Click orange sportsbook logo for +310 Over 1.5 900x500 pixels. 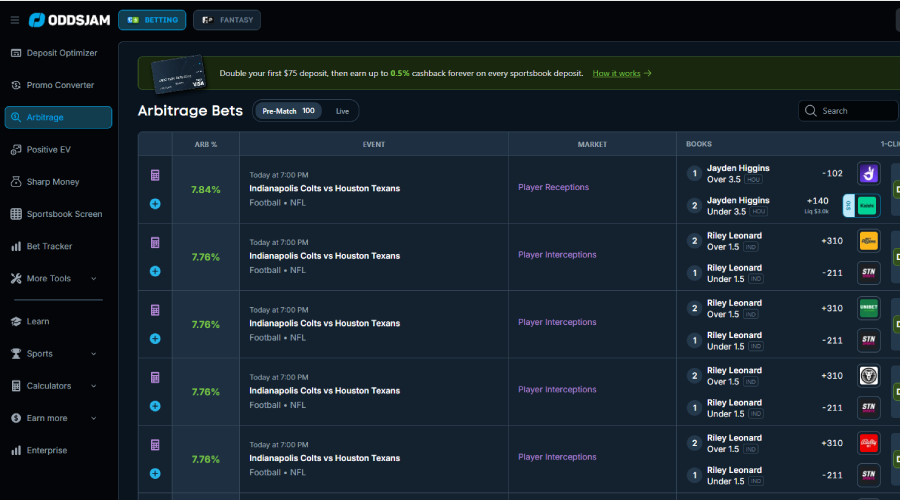pyautogui.click(x=868, y=241)
